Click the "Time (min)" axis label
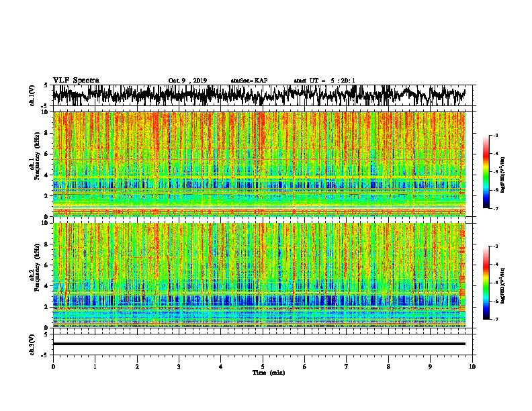 (269, 373)
